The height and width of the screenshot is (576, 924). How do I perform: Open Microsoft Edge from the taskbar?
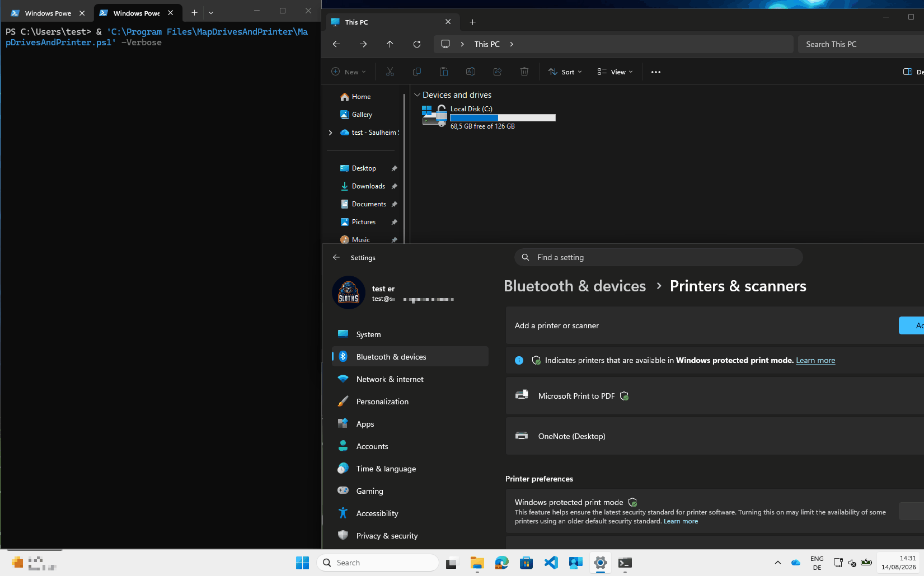502,563
